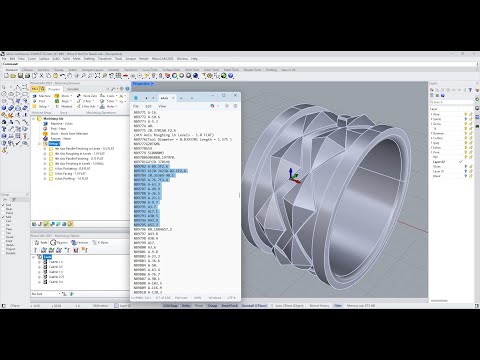
Task: Open the 4 Axis operations dropdown
Action: pos(108,96)
